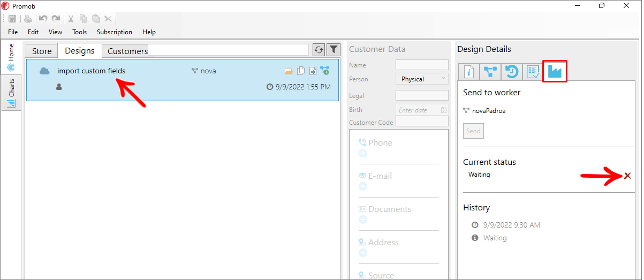Click the Waiting text under Current status
The height and width of the screenshot is (280, 644).
(x=479, y=175)
